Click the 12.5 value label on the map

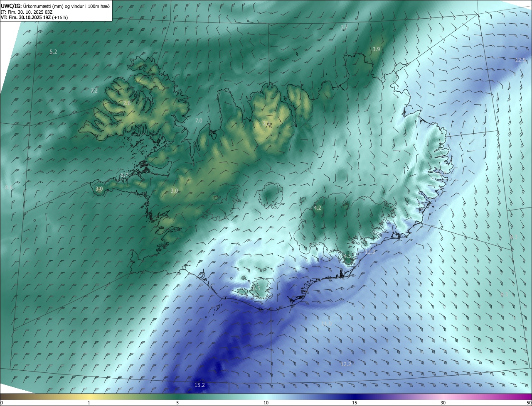pyautogui.click(x=521, y=60)
